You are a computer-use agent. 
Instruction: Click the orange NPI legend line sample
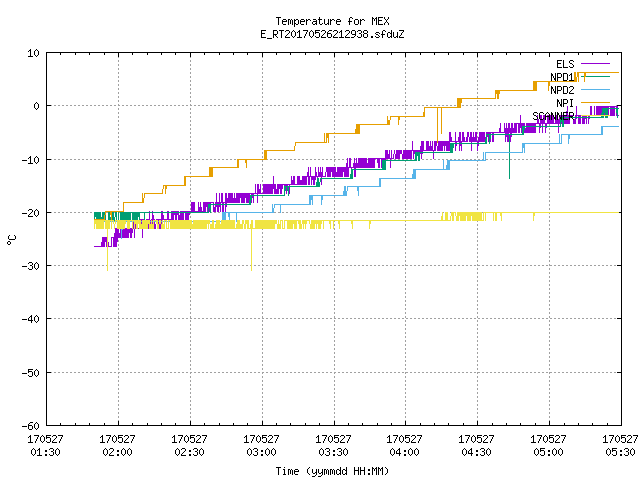(595, 103)
